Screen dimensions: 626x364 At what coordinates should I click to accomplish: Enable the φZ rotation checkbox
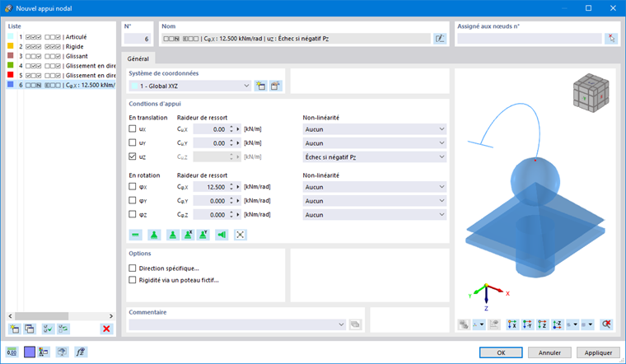(133, 214)
